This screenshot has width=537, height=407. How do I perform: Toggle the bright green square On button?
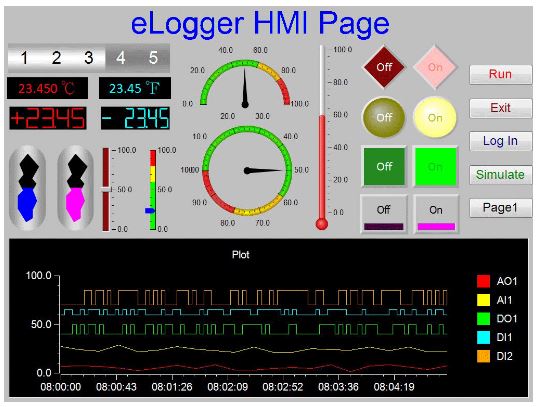click(x=435, y=166)
